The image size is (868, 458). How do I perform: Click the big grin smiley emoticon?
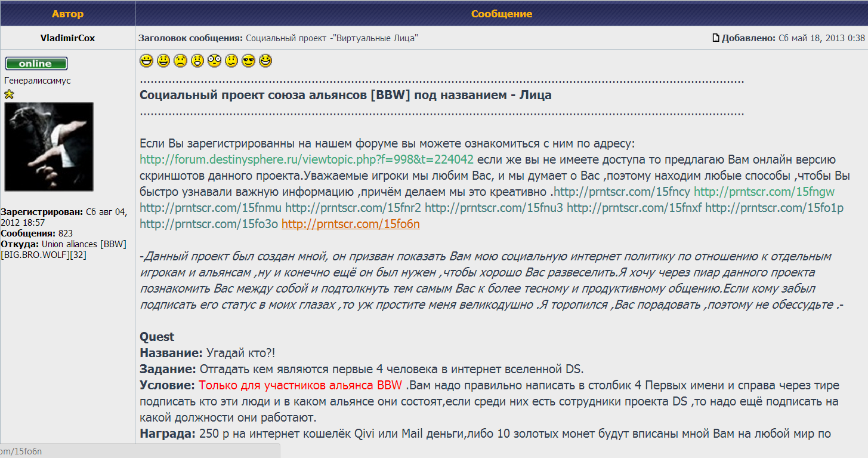click(146, 60)
